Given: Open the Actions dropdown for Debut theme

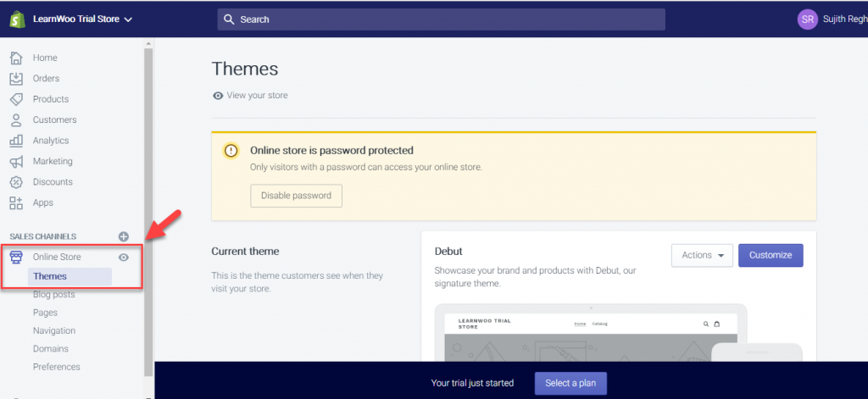Looking at the screenshot, I should (702, 255).
